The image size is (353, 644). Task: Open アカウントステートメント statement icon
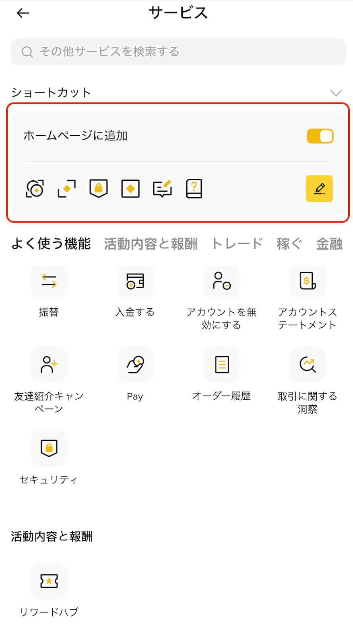[308, 282]
